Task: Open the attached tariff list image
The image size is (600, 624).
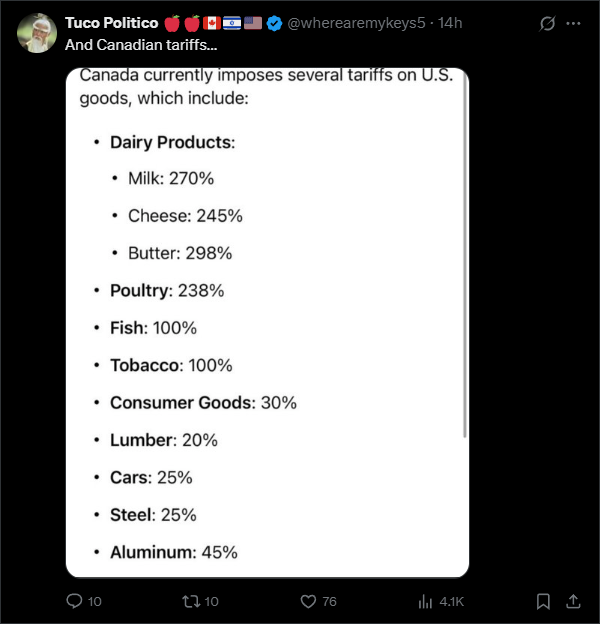Action: click(267, 322)
